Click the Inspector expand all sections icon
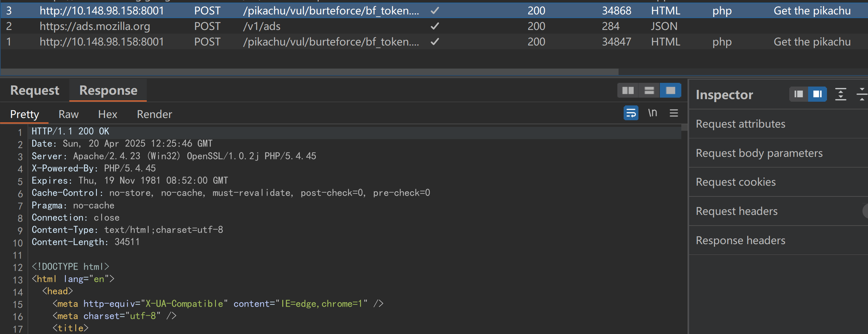 (x=841, y=94)
